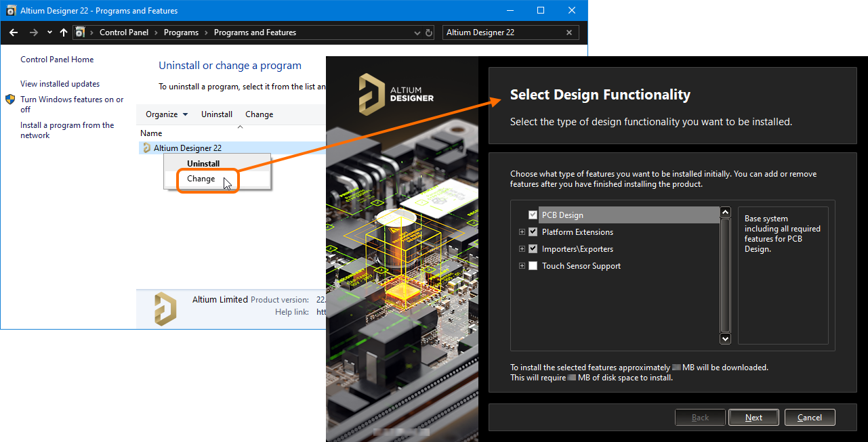Image resolution: width=868 pixels, height=442 pixels.
Task: Uncheck the Platform Extensions checkbox
Action: click(533, 232)
